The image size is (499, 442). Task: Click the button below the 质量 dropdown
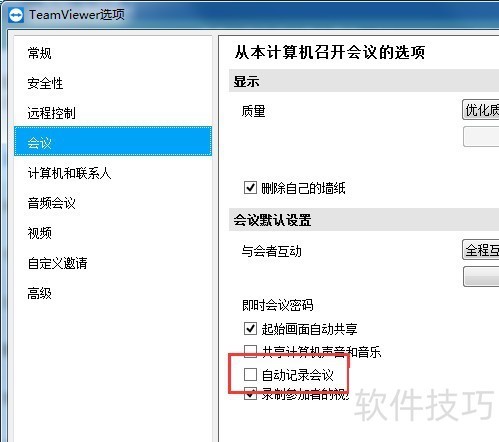click(481, 136)
